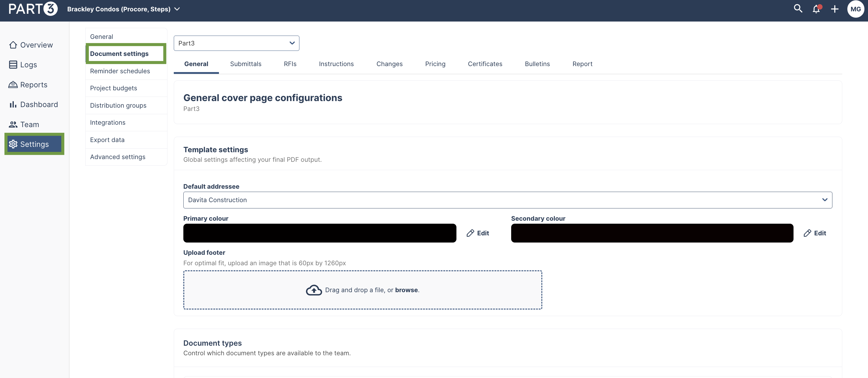Open Project budgets settings
This screenshot has width=868, height=378.
(126, 88)
